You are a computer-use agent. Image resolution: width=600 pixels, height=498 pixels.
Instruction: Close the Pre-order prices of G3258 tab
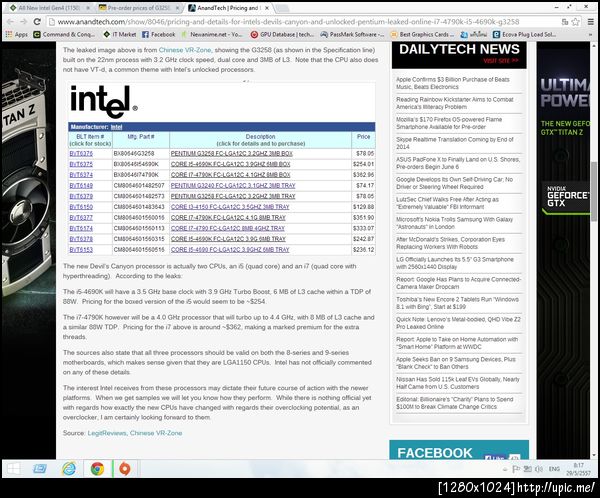pyautogui.click(x=177, y=8)
